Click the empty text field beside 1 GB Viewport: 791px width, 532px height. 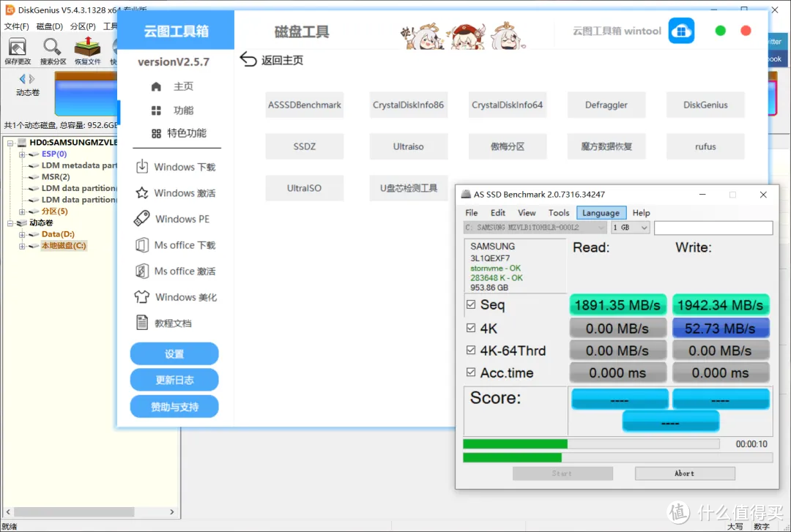[713, 228]
